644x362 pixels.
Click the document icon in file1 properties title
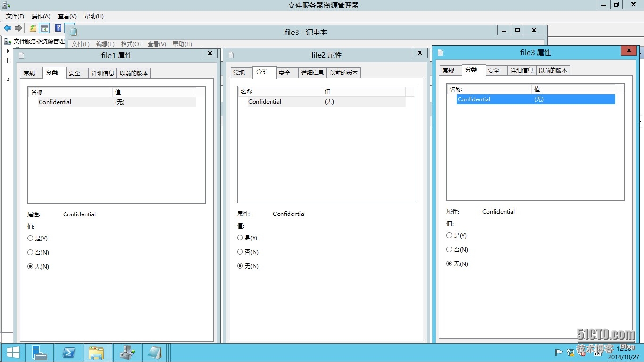pos(21,55)
